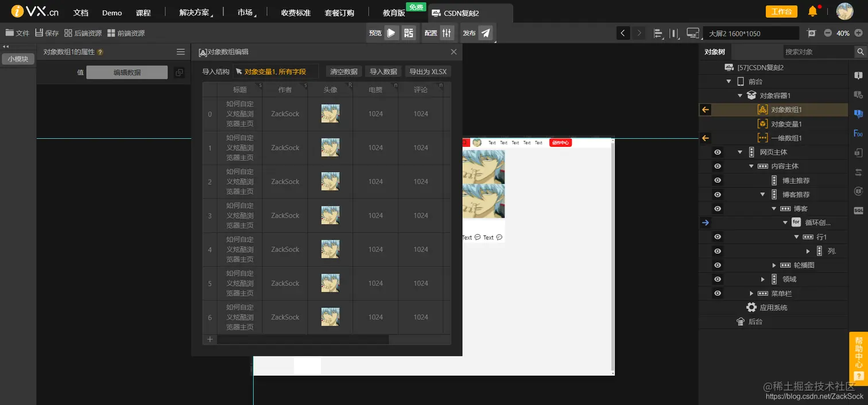Hide the 网页主体 layer visibility eye
Viewport: 868px width, 405px height.
point(716,152)
